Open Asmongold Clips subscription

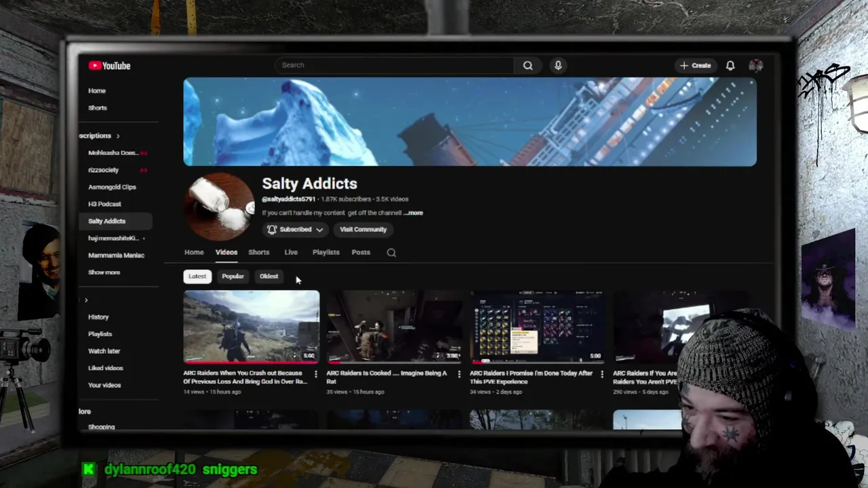112,187
